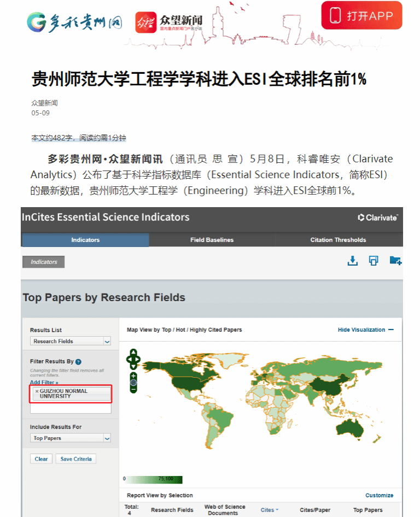Click the Indicators breadcrumb button
The image size is (420, 517).
44,262
